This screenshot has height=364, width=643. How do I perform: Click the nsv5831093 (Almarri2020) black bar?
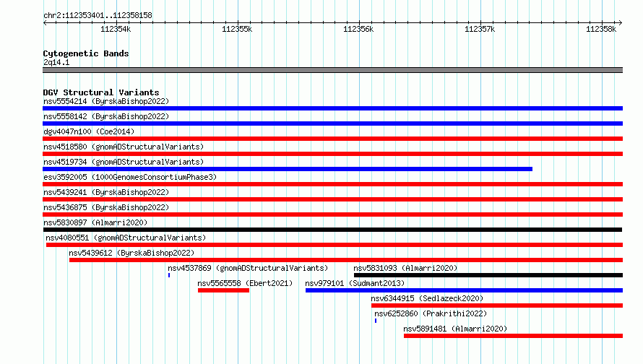(488, 275)
